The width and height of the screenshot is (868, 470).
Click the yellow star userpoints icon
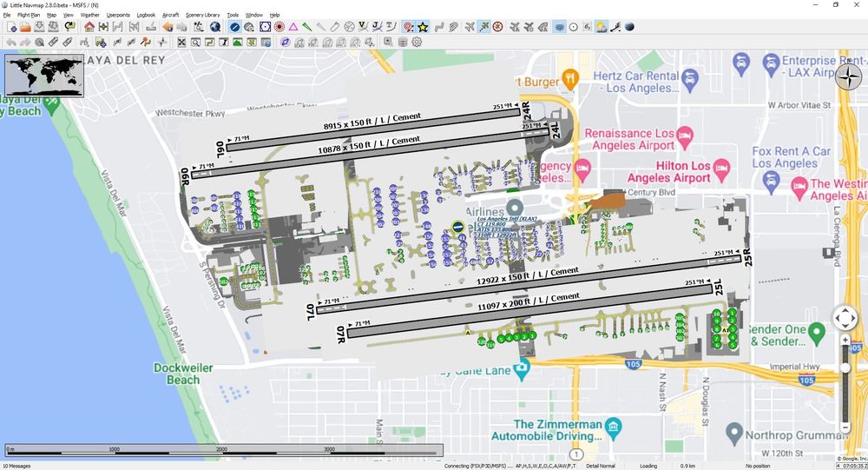pyautogui.click(x=423, y=27)
